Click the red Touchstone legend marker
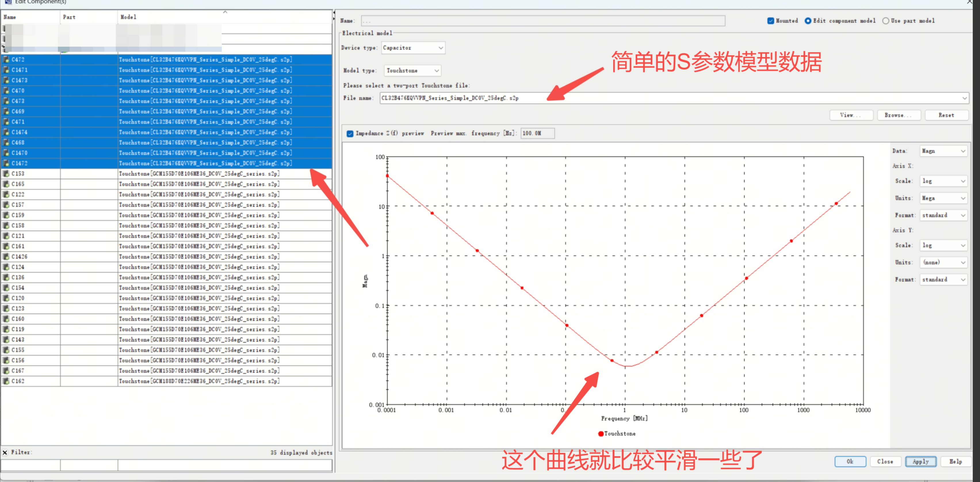Viewport: 980px width, 482px height. pos(601,434)
